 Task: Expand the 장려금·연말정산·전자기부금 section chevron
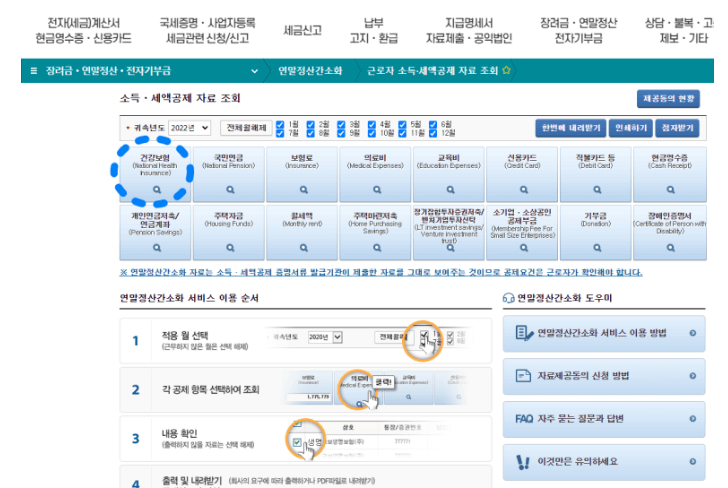(254, 71)
